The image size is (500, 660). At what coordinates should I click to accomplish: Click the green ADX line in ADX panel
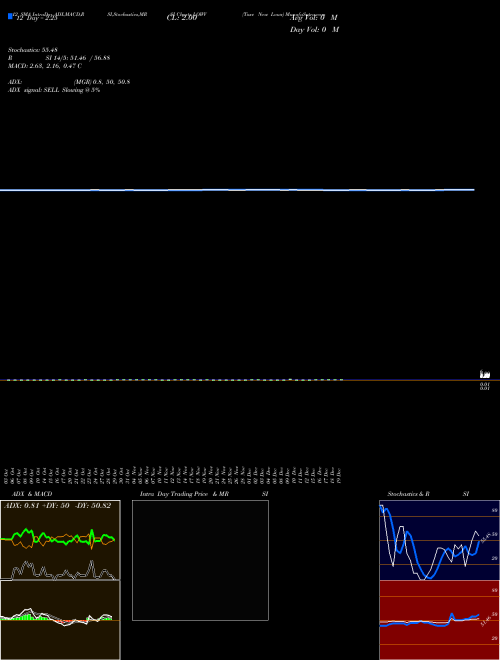(58, 538)
